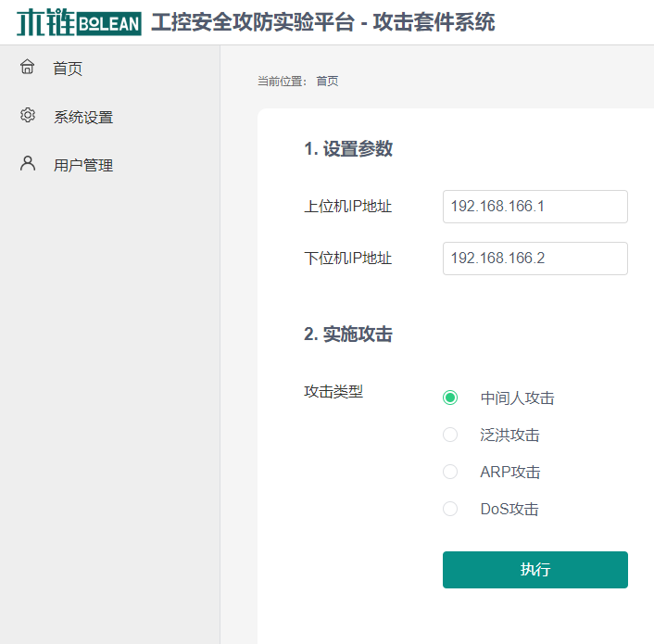
Task: Click the 首页 breadcrumb after 当前位置
Action: click(327, 81)
